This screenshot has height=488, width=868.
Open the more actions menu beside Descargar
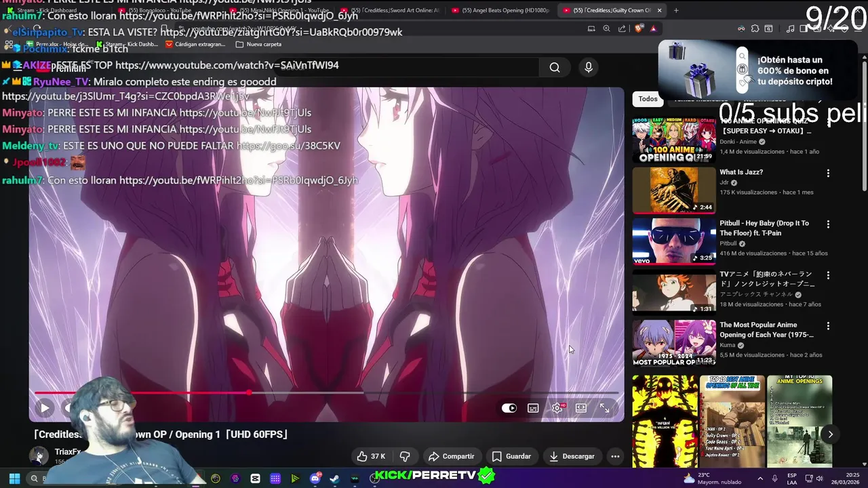tap(615, 456)
